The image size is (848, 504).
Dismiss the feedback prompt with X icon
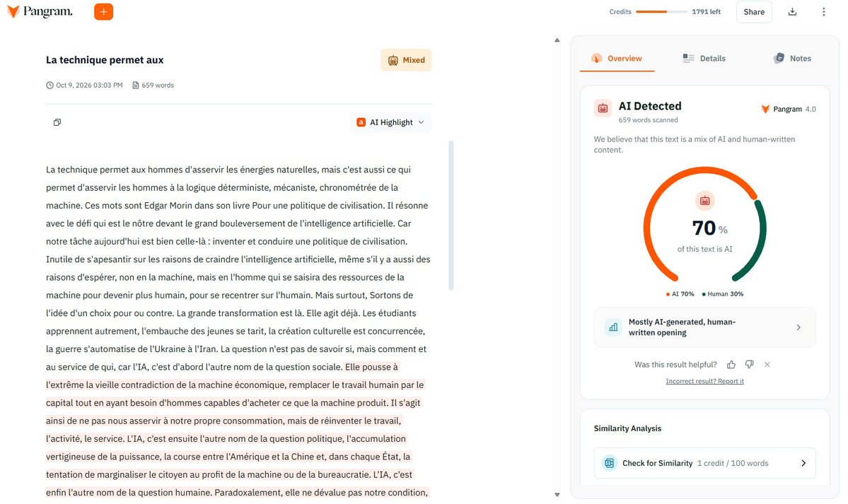(767, 365)
